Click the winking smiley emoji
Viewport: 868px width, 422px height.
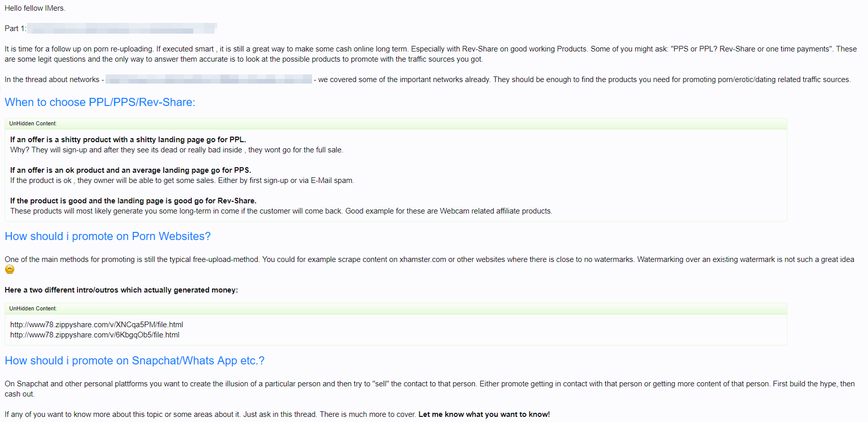(x=10, y=270)
